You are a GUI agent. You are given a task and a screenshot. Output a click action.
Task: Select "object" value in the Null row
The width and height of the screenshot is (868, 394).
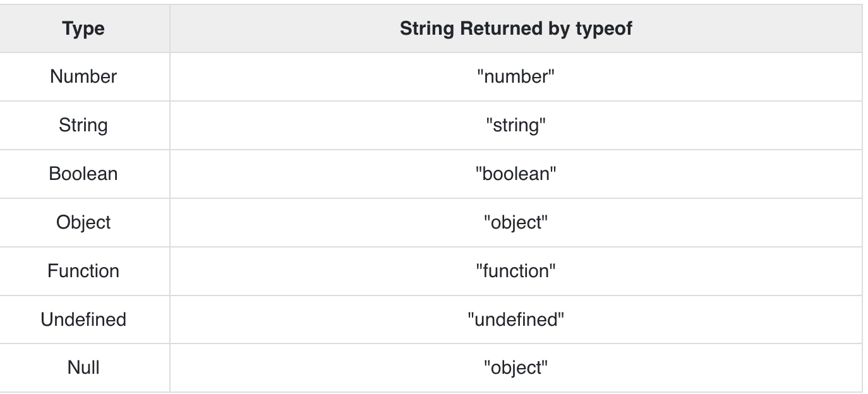click(x=515, y=367)
